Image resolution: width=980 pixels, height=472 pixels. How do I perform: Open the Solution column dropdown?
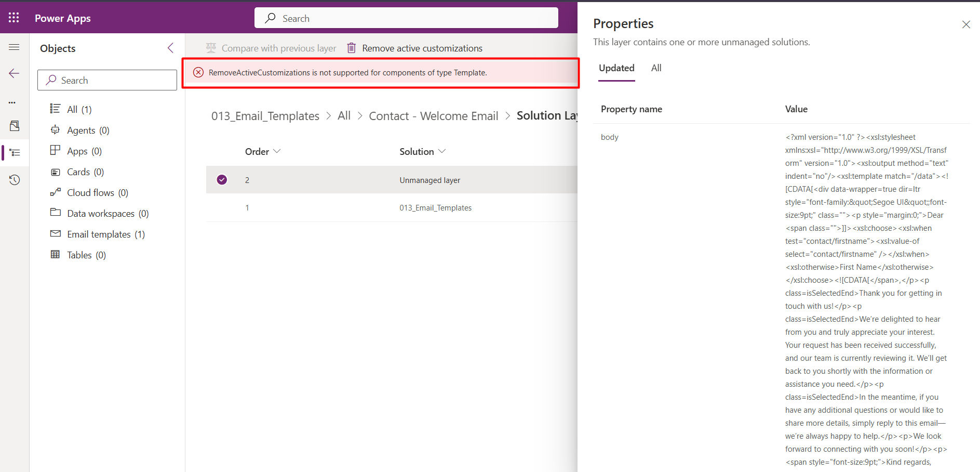click(422, 151)
